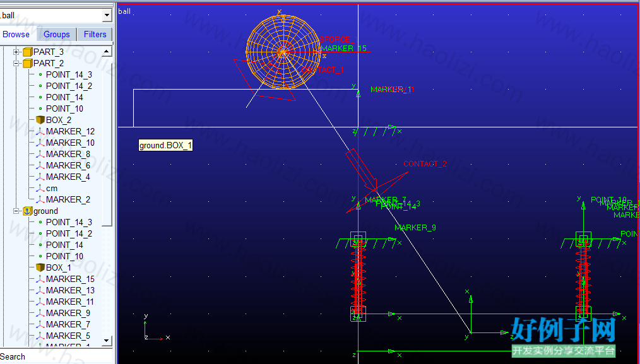Click the orange wireframe ball
640x364 pixels.
[x=283, y=52]
